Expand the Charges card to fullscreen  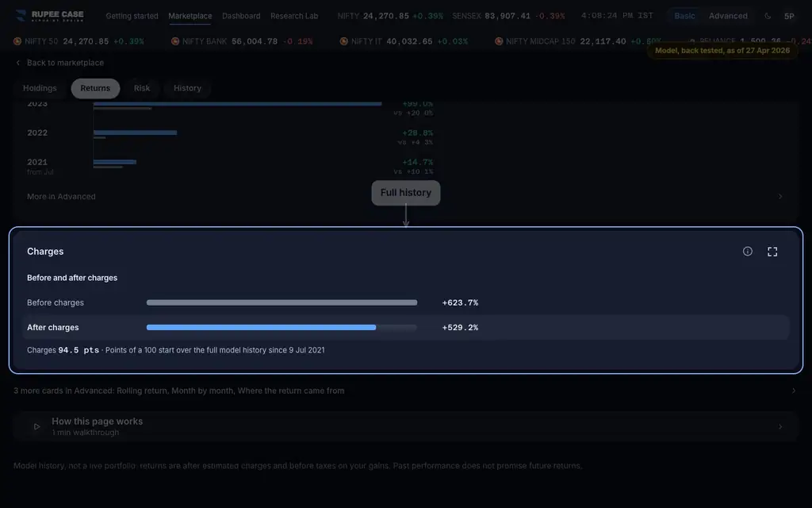(772, 252)
